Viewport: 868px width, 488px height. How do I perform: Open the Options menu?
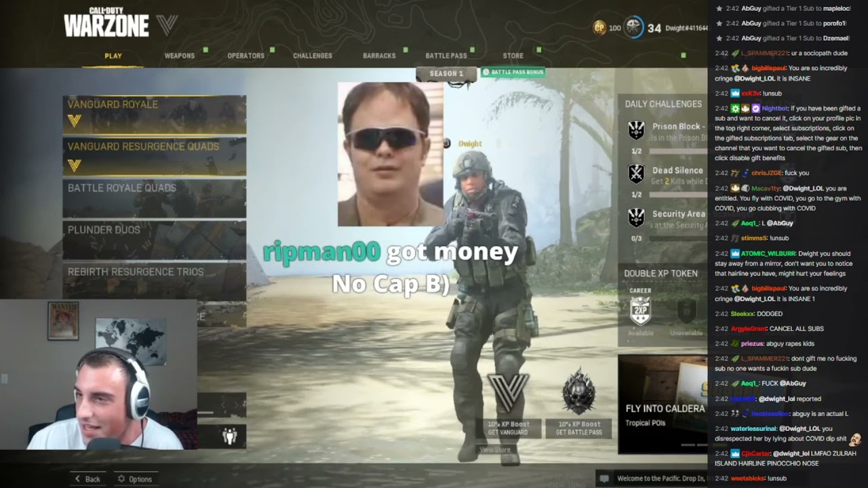point(134,479)
